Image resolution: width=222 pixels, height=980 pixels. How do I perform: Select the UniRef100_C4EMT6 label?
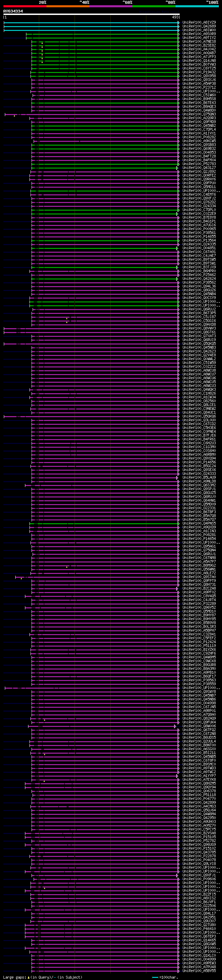point(199,194)
